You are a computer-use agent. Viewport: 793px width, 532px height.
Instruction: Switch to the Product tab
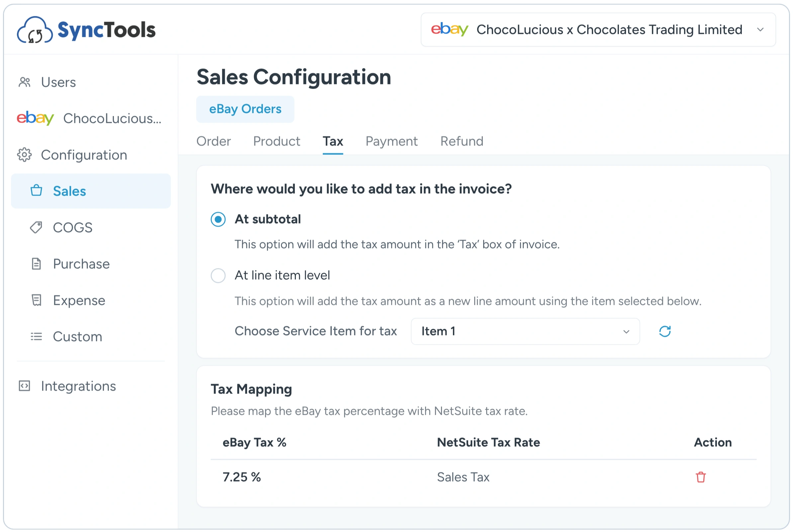[x=277, y=141]
